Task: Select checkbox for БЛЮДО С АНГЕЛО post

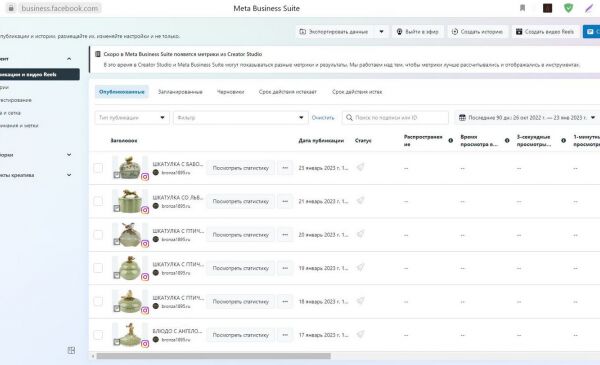Action: [x=98, y=335]
